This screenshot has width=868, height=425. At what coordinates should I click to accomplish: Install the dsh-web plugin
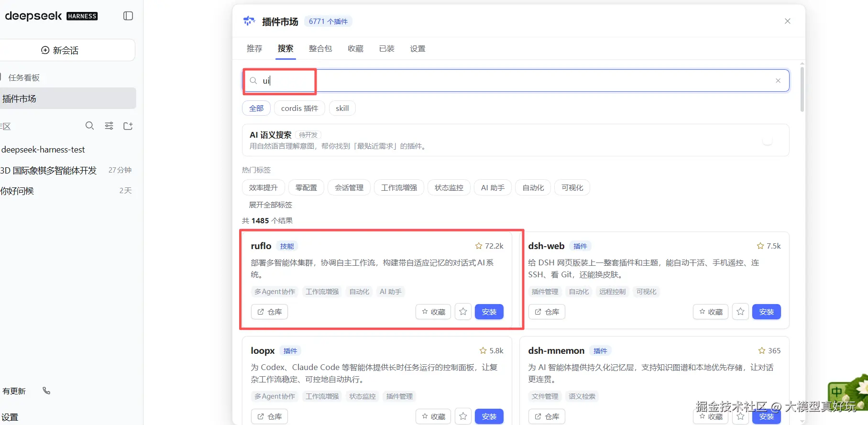(767, 312)
